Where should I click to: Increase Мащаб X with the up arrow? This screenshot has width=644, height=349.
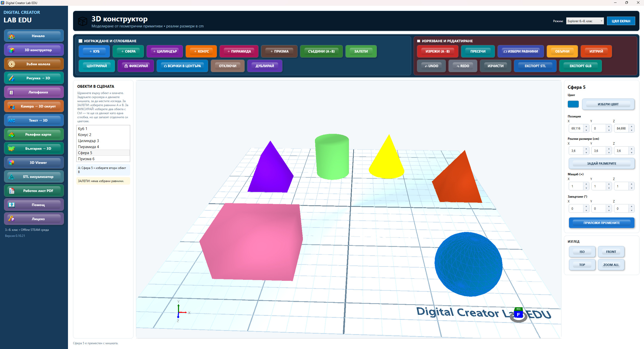586,184
